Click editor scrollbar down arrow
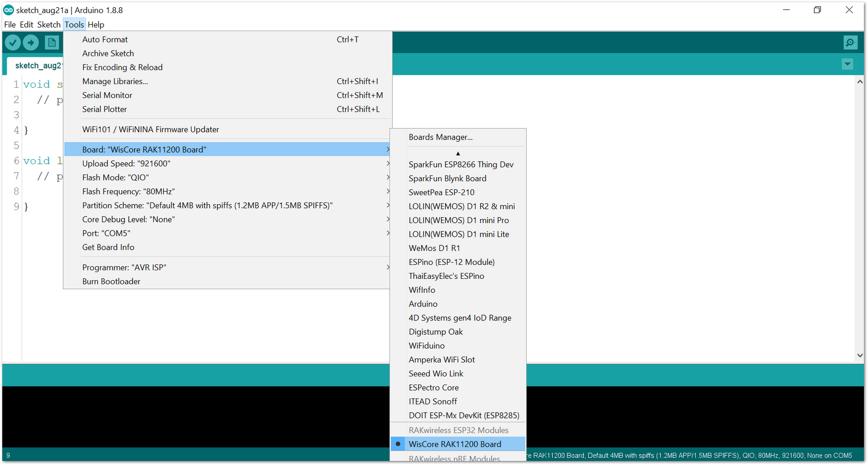 tap(859, 356)
